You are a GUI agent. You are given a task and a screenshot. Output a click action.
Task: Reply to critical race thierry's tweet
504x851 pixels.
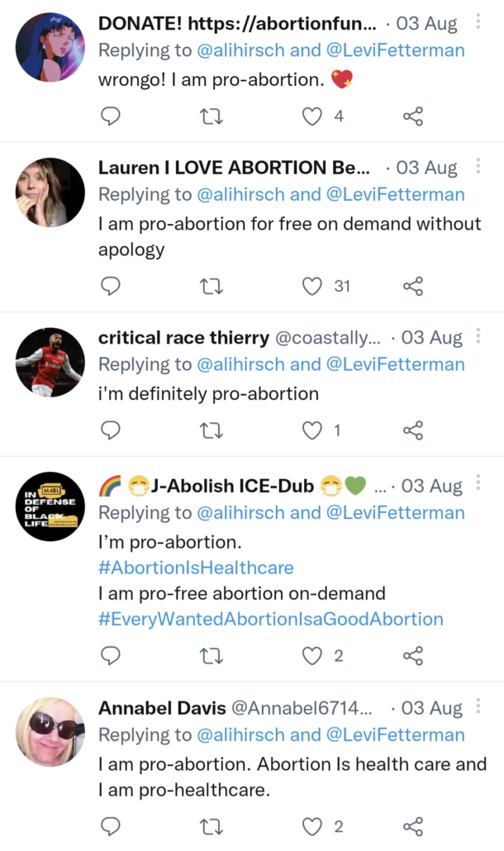pos(111,430)
